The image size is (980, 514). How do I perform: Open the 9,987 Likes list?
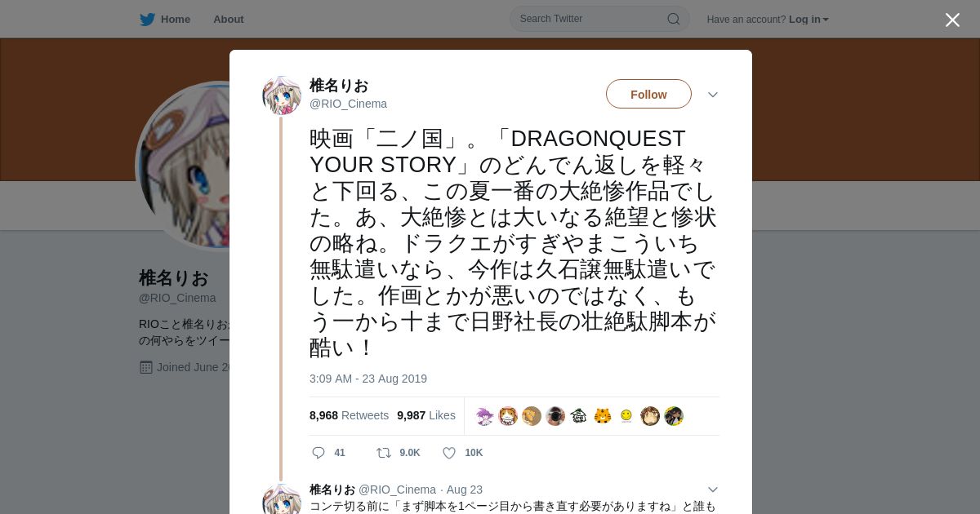click(426, 415)
